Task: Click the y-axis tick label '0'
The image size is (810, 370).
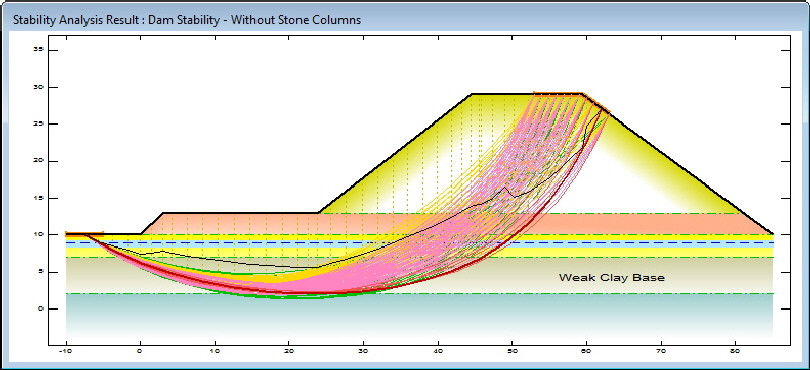Action: (x=40, y=309)
